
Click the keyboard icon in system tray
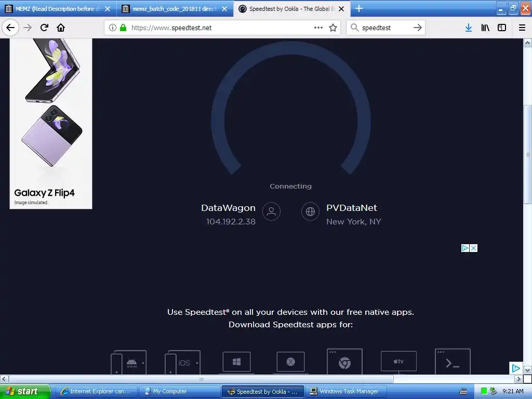(x=463, y=392)
